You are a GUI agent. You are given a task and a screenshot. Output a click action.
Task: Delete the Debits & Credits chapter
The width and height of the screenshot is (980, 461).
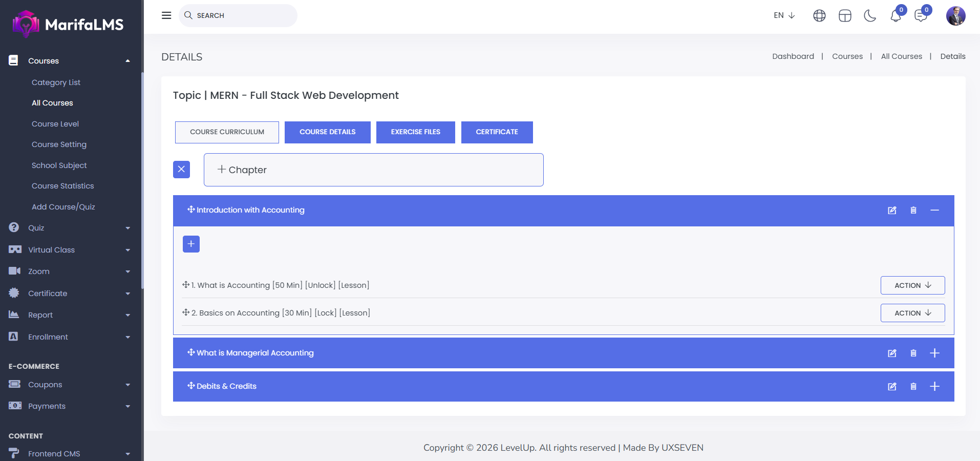(x=913, y=387)
